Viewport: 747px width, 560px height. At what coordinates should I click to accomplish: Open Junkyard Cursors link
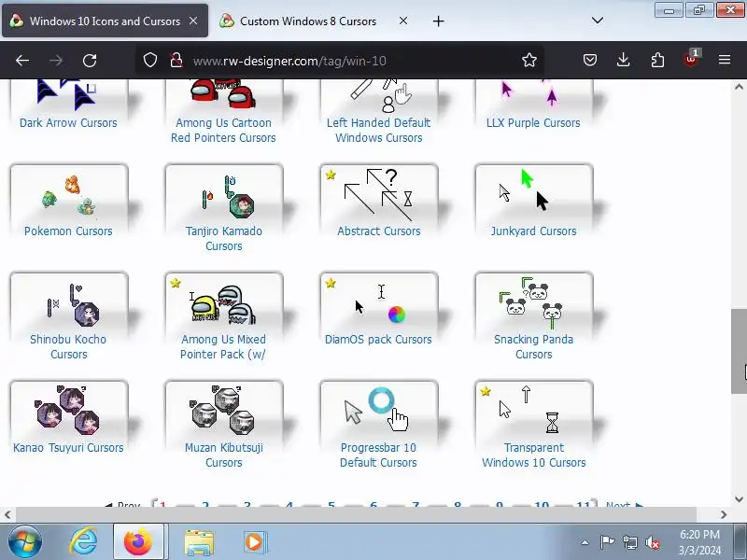[x=533, y=231]
